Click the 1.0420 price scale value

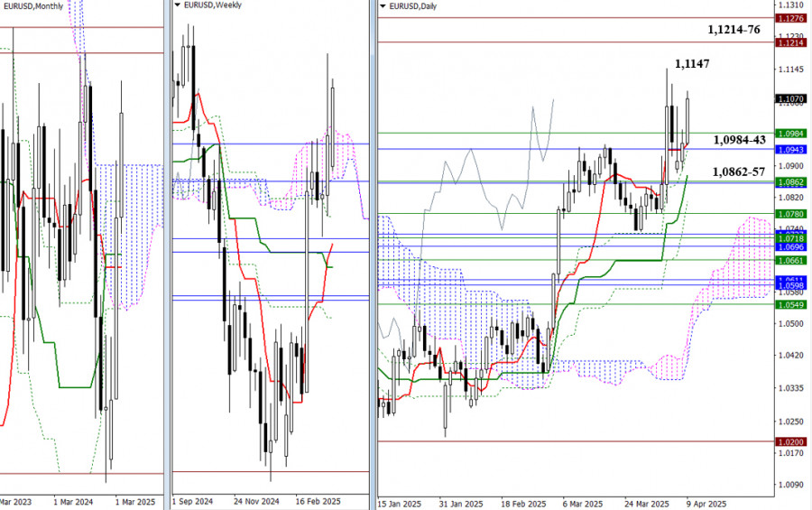click(x=791, y=355)
